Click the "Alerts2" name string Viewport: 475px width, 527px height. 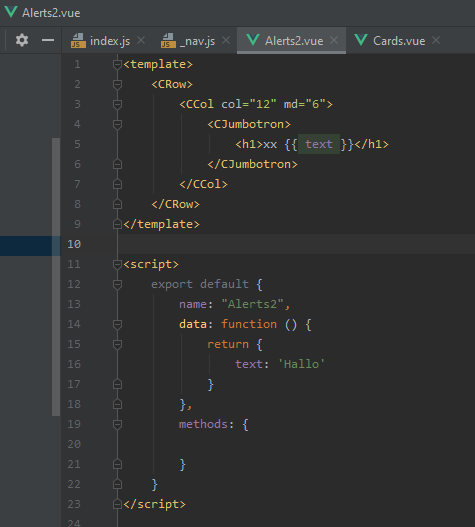252,304
